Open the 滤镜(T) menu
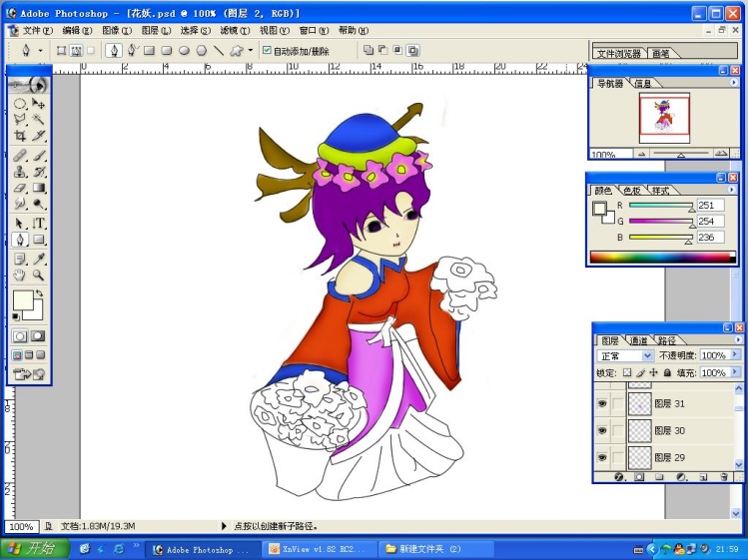 (235, 30)
